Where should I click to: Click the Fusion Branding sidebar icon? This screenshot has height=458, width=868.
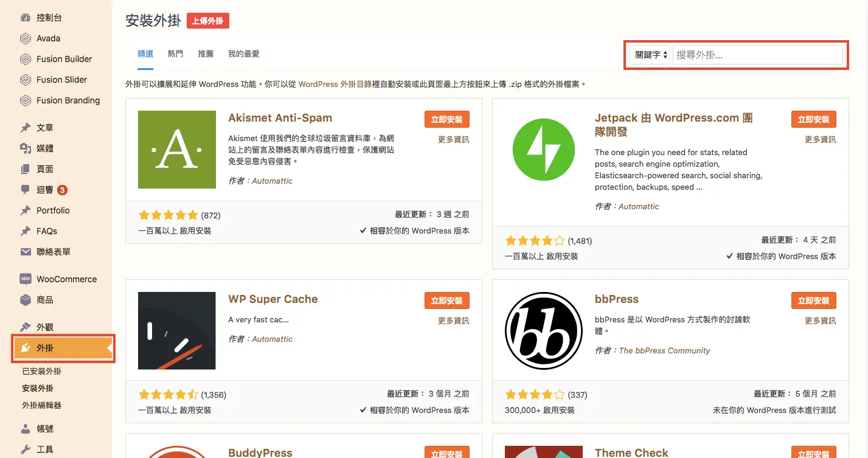26,100
